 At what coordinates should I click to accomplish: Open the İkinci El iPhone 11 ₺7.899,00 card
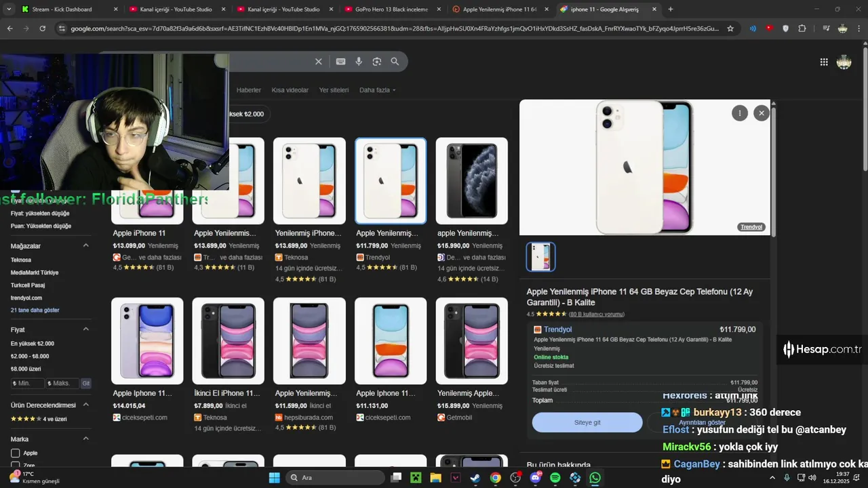point(228,366)
